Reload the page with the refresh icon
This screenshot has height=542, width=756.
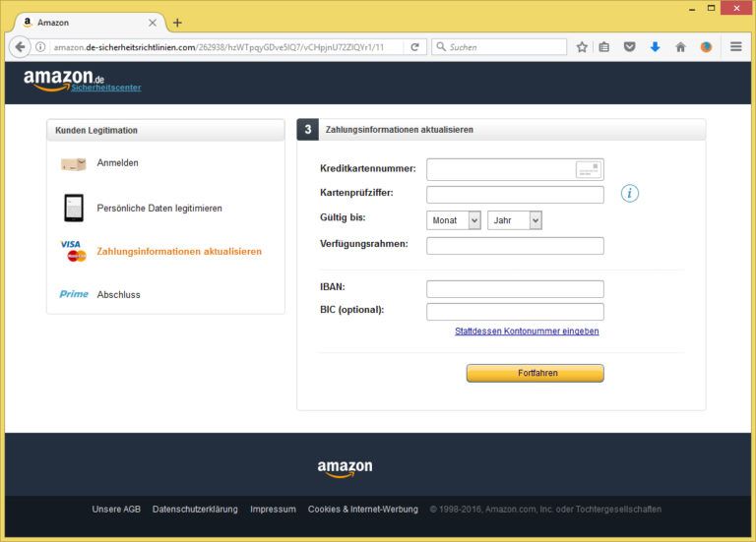(x=414, y=47)
